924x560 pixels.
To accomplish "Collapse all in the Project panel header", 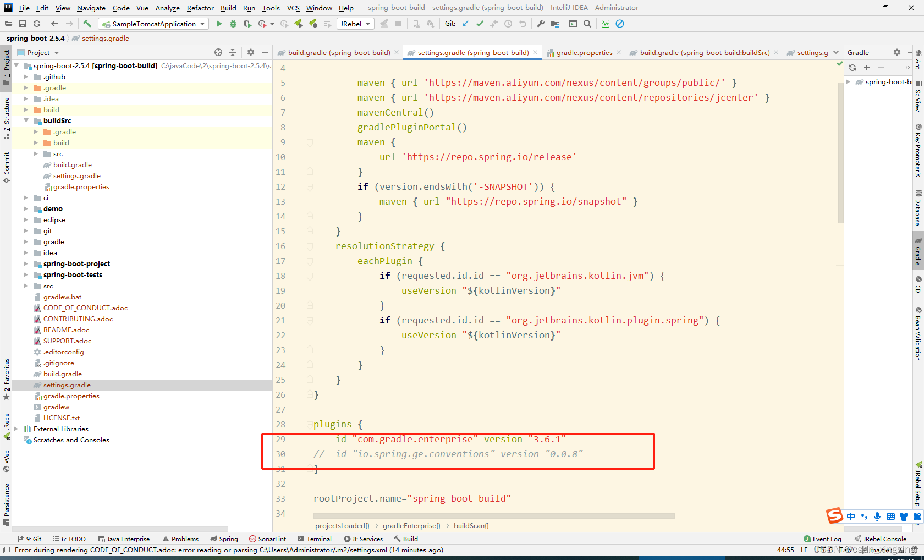I will (233, 52).
